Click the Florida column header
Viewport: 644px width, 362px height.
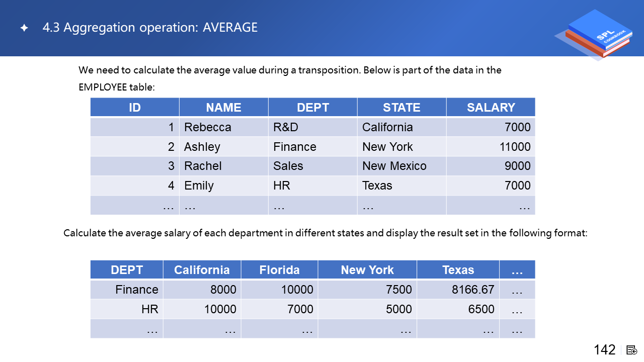pos(279,270)
